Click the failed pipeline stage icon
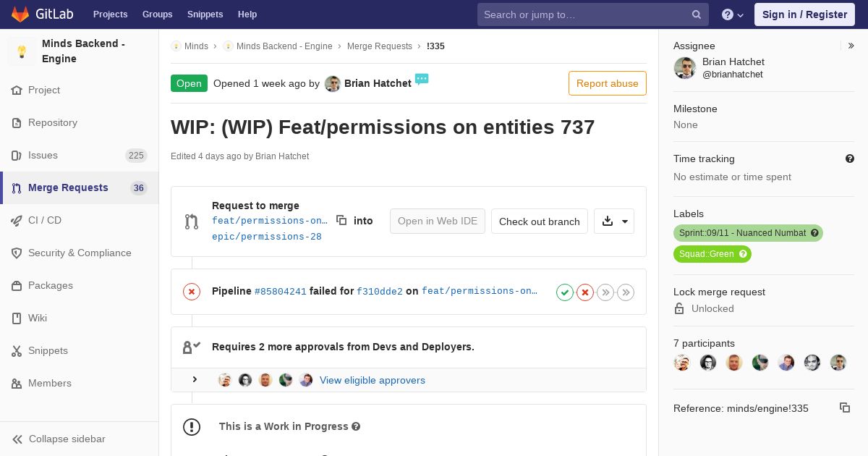The height and width of the screenshot is (456, 868). click(x=585, y=292)
